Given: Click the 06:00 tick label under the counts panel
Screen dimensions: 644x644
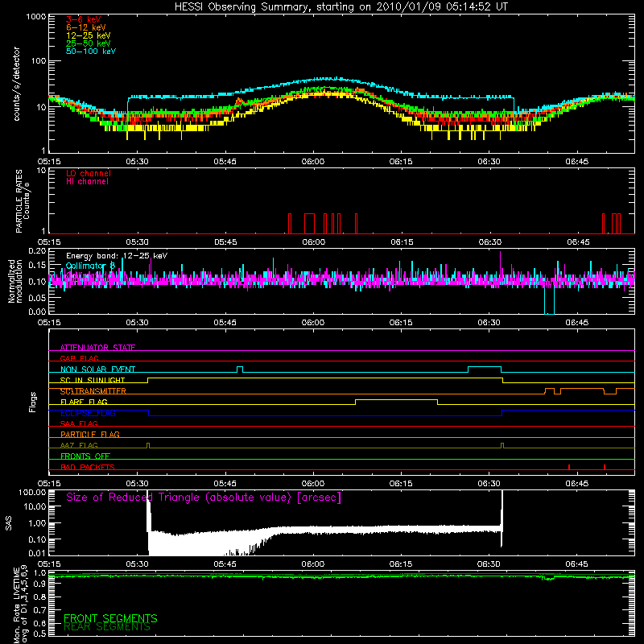Looking at the screenshot, I should [x=313, y=162].
